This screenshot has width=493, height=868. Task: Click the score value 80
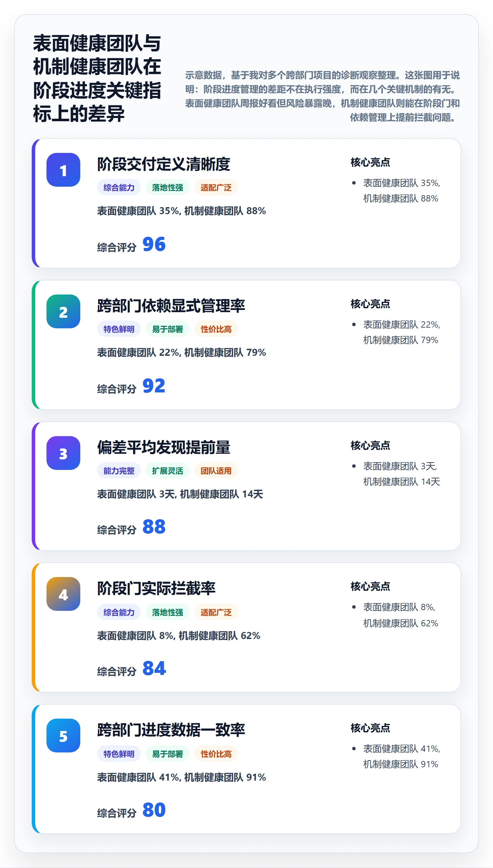[154, 810]
